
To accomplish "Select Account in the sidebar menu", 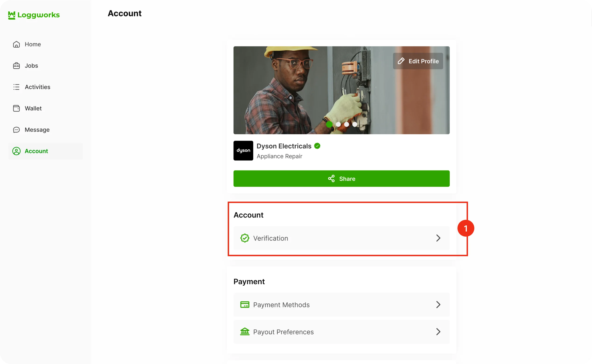I will (x=36, y=151).
